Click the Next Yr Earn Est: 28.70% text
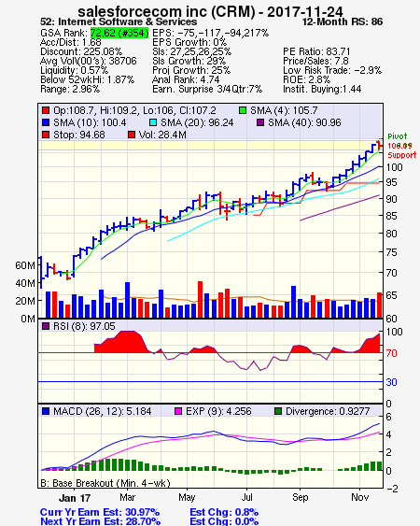The width and height of the screenshot is (420, 526). (100, 521)
